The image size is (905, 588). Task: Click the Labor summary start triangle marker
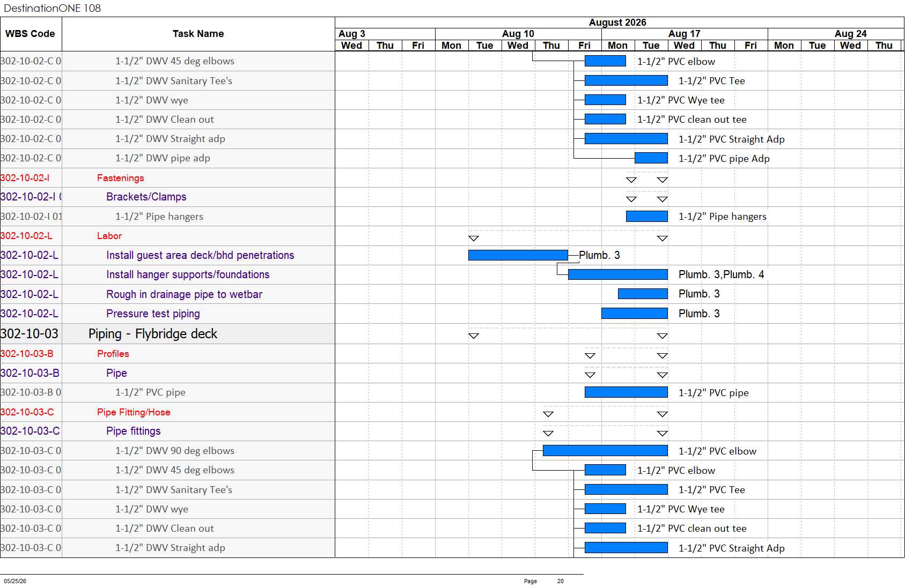pos(474,238)
